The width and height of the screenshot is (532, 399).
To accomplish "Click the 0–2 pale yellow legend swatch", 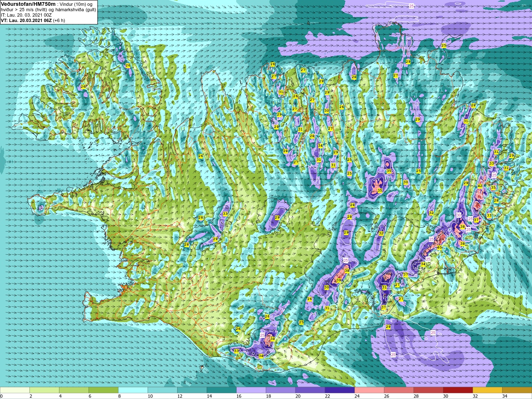I will point(15,390).
